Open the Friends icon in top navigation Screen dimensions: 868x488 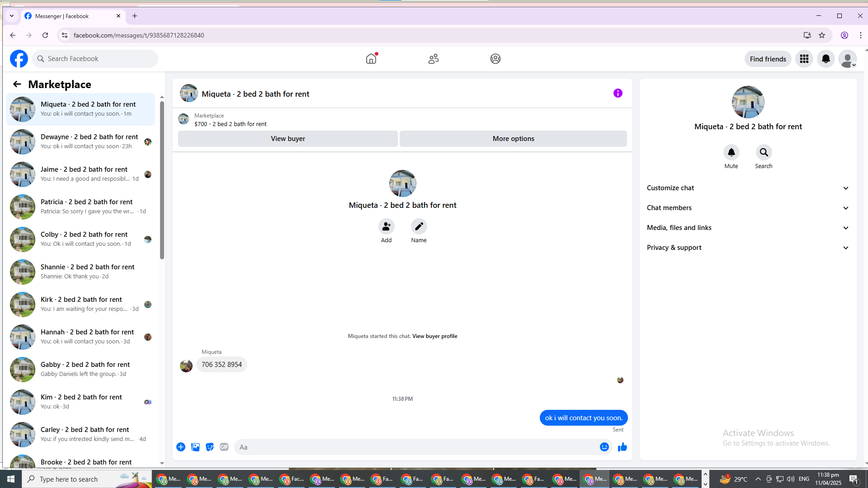[x=434, y=59]
